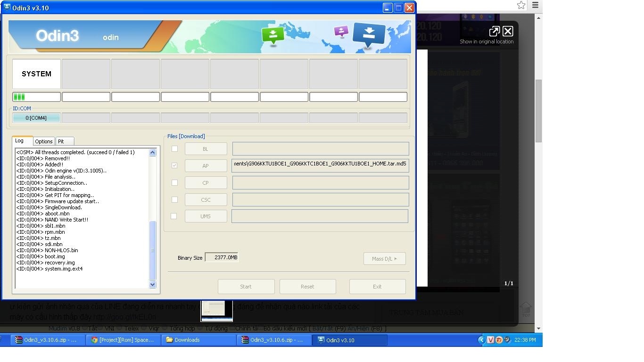Image resolution: width=644 pixels, height=362 pixels.
Task: Toggle the CSC file checkbox
Action: [174, 199]
